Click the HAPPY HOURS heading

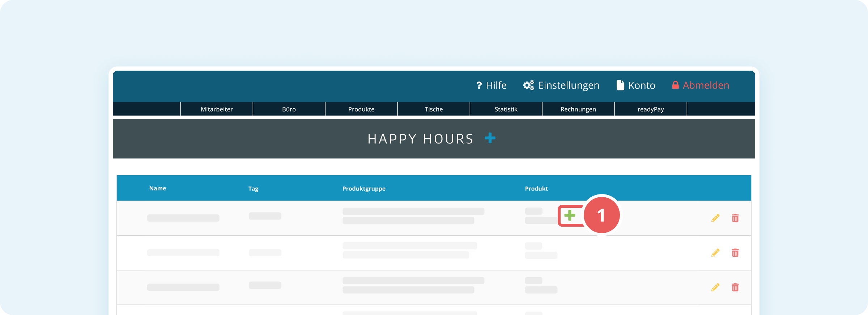(421, 139)
